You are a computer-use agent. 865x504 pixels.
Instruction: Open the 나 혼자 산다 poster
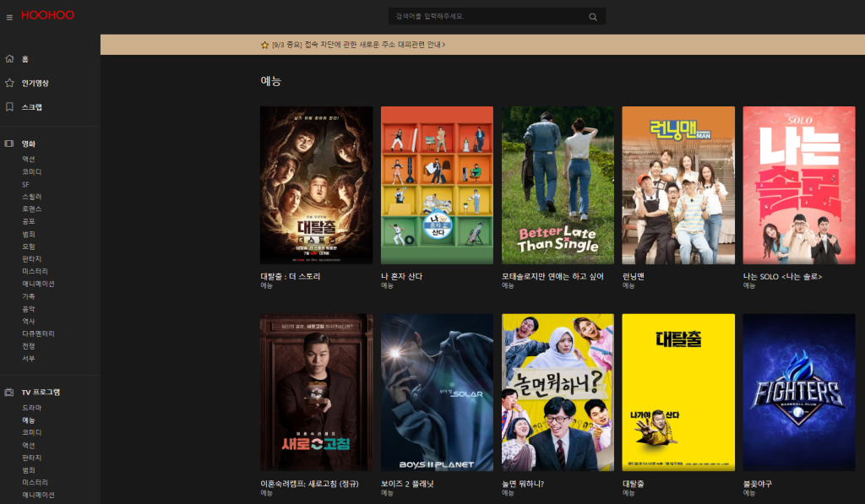(437, 185)
